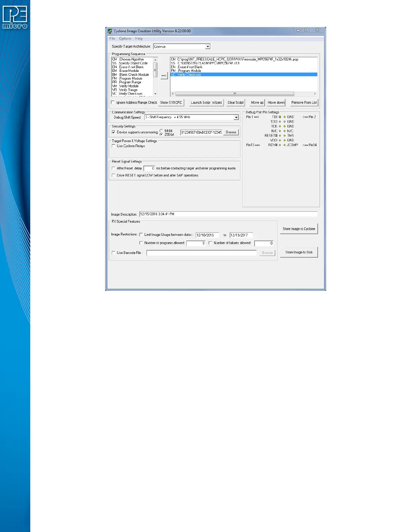411x532 pixels.
Task: Maximize the Cyclone Image Creation Utility window
Action: coord(306,30)
